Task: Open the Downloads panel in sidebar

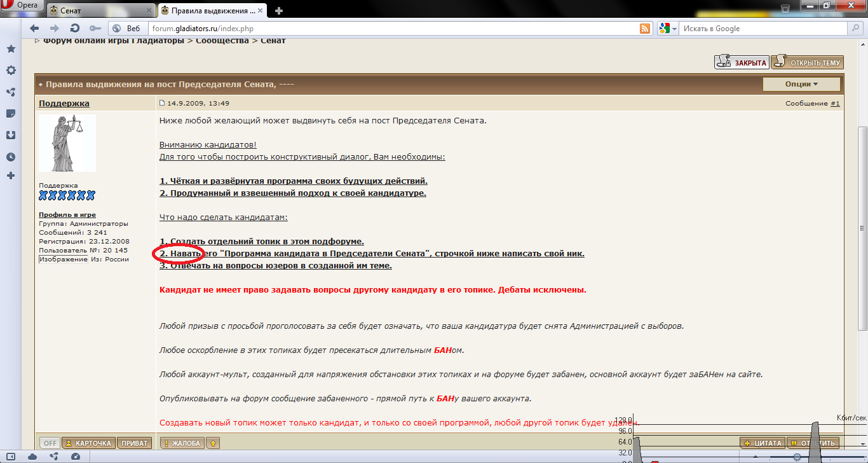Action: [11, 135]
